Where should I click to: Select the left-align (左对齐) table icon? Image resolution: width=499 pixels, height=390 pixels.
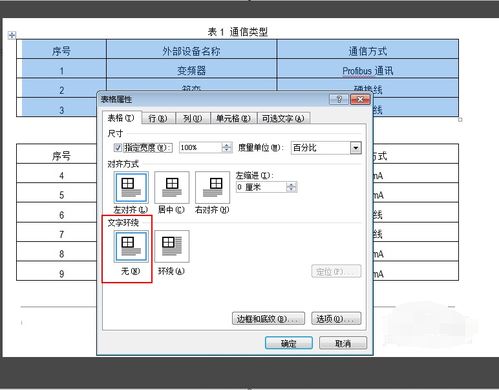coord(131,187)
